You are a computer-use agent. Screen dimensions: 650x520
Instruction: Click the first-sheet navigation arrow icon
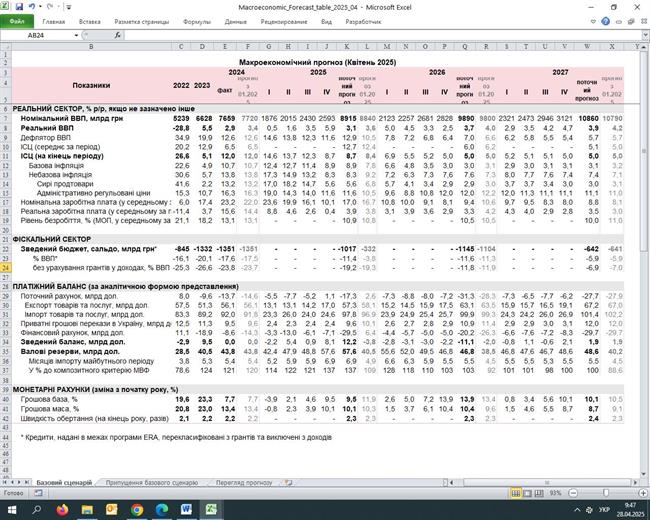pyautogui.click(x=5, y=482)
